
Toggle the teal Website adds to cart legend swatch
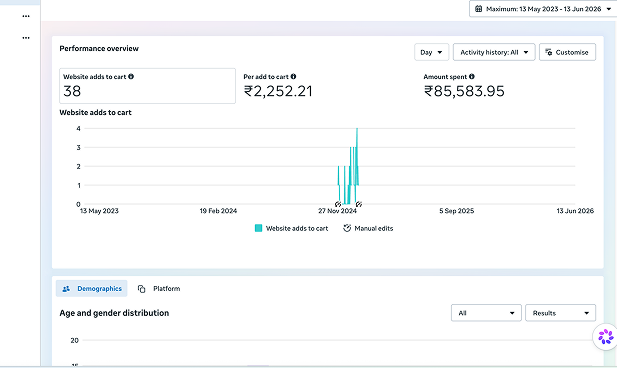[258, 228]
